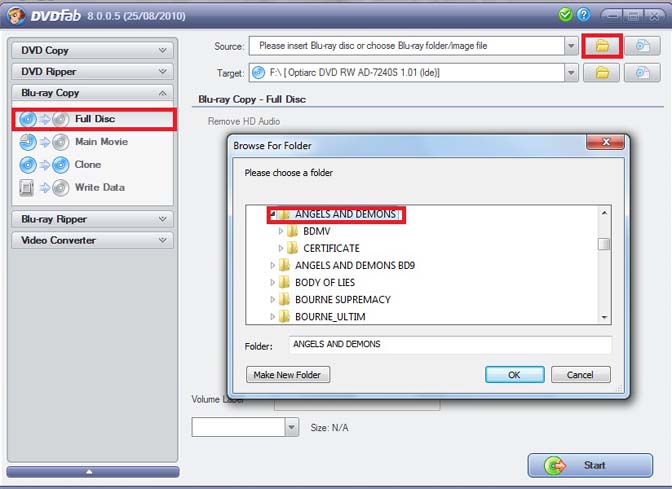The height and width of the screenshot is (489, 672).
Task: Toggle the Remove HD Audio option
Action: tap(243, 122)
